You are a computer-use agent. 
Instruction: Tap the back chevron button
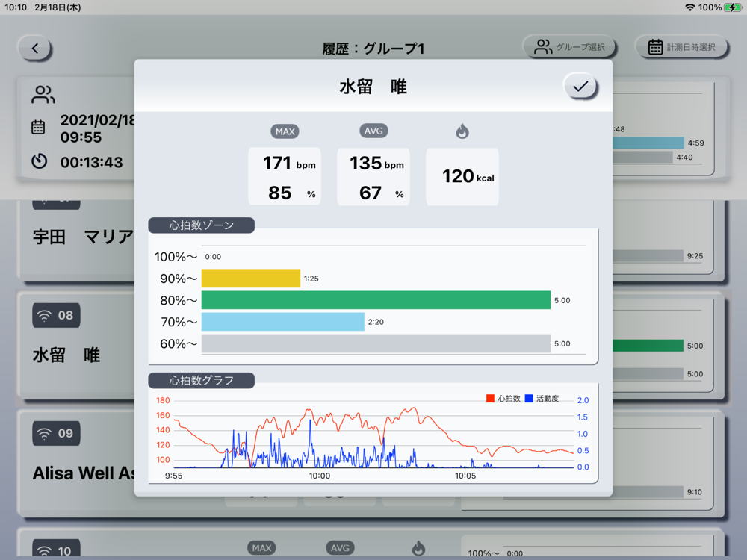click(34, 49)
